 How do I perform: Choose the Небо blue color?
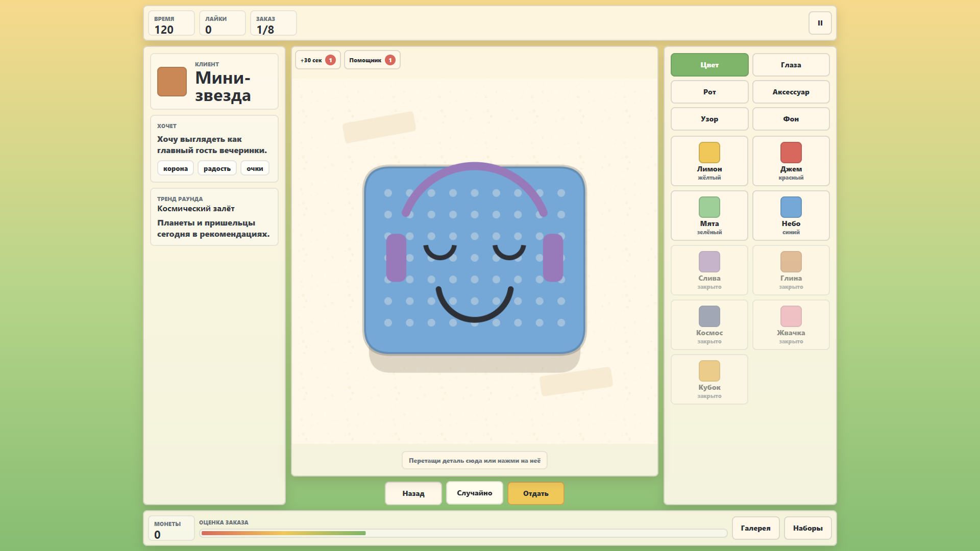(x=791, y=215)
